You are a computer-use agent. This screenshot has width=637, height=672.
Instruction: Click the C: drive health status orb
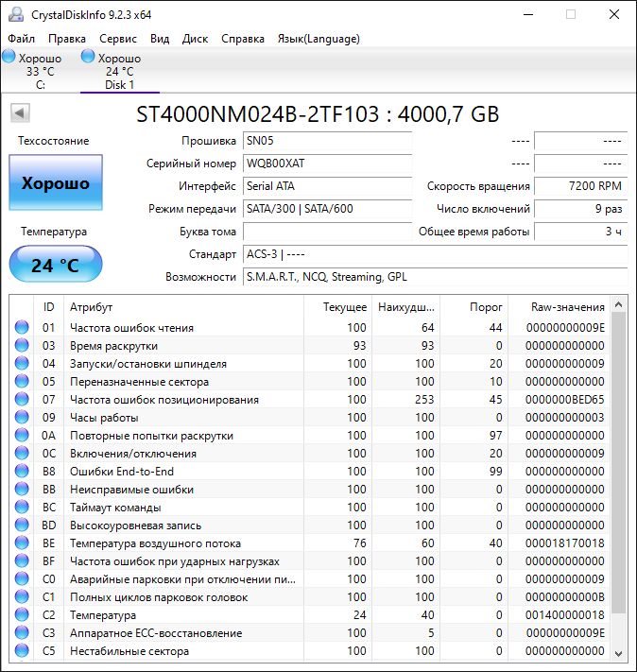click(x=9, y=58)
